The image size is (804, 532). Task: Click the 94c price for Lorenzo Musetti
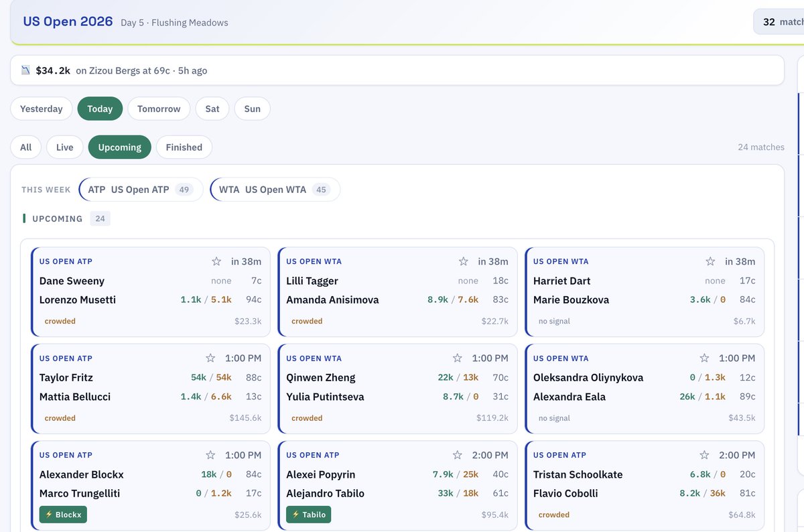tap(253, 300)
